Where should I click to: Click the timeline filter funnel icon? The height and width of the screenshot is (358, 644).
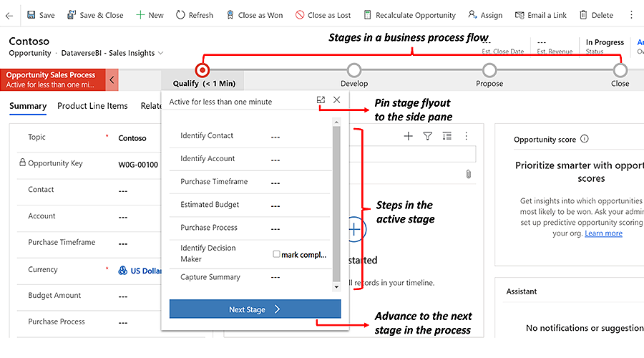427,136
